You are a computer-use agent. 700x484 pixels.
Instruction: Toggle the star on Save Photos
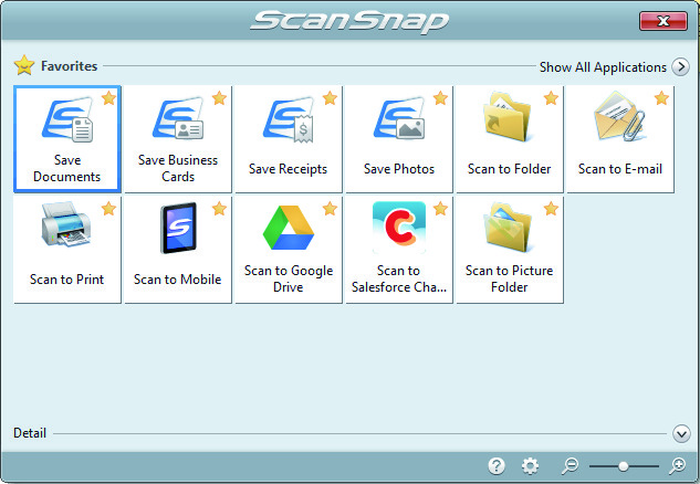click(x=440, y=98)
